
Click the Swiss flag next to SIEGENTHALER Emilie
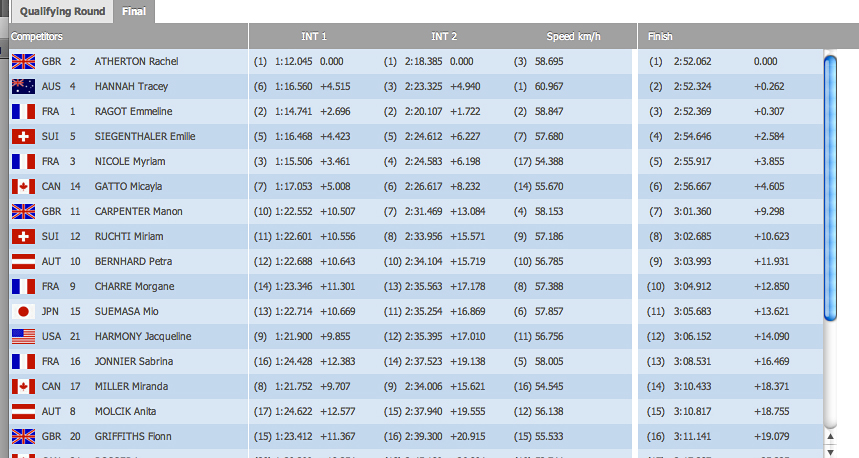click(x=22, y=136)
